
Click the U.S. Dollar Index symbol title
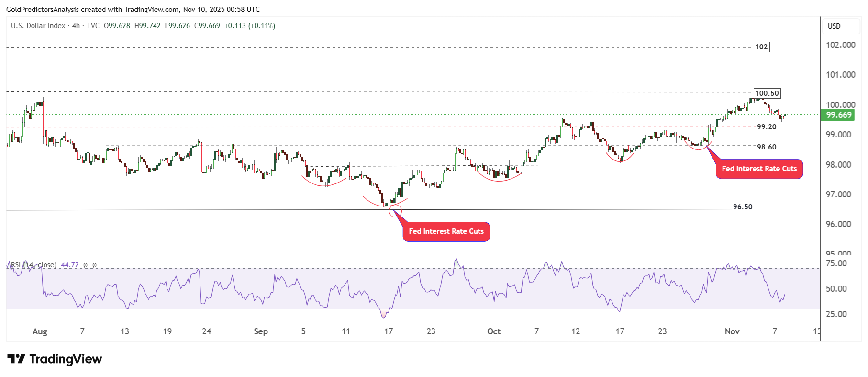[x=38, y=26]
